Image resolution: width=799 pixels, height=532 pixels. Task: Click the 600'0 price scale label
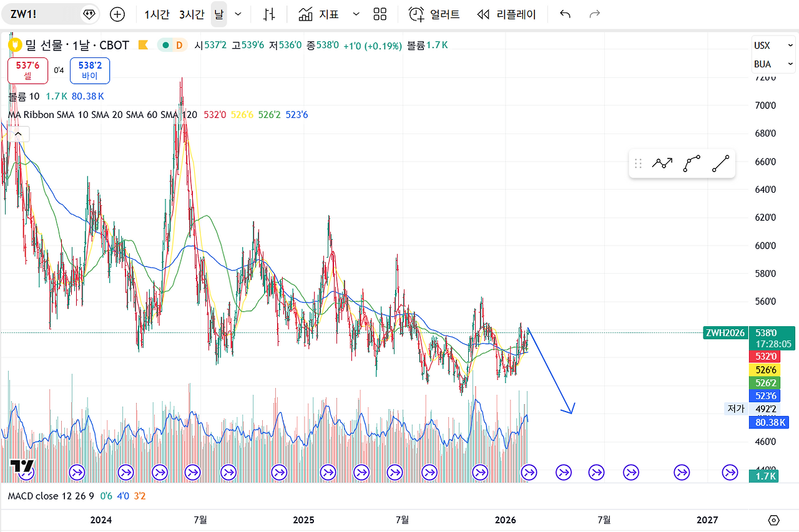765,246
